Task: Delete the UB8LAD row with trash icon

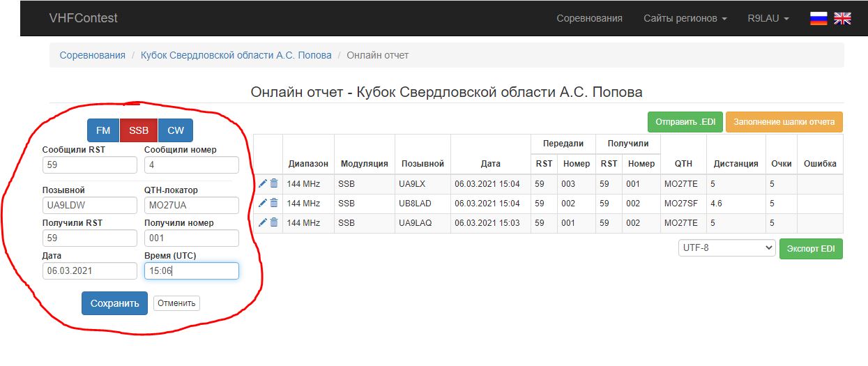Action: pos(274,203)
